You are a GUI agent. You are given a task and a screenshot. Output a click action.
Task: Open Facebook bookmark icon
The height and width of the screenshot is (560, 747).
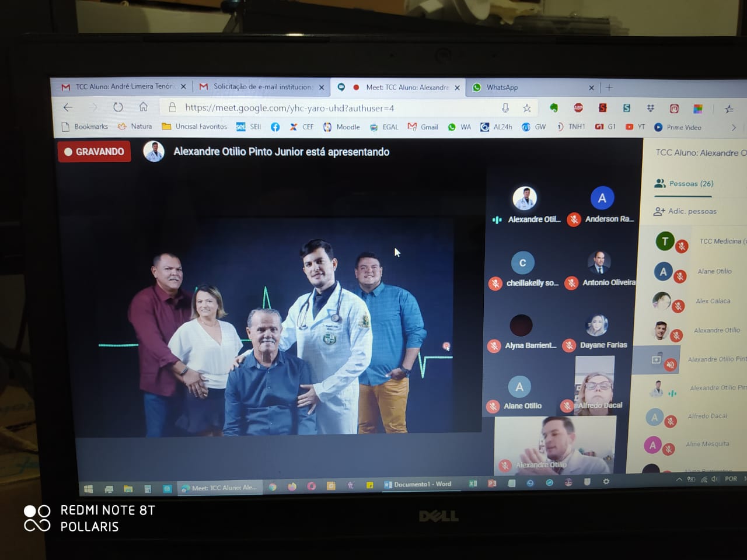point(275,127)
